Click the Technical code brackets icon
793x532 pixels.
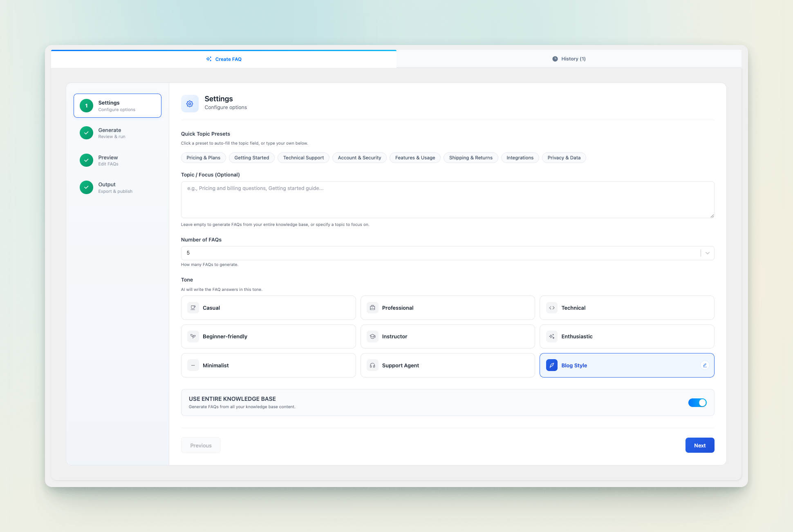point(552,308)
